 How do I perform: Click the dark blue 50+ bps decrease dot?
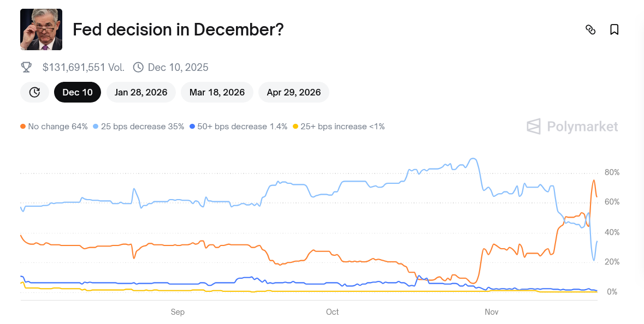(x=192, y=127)
